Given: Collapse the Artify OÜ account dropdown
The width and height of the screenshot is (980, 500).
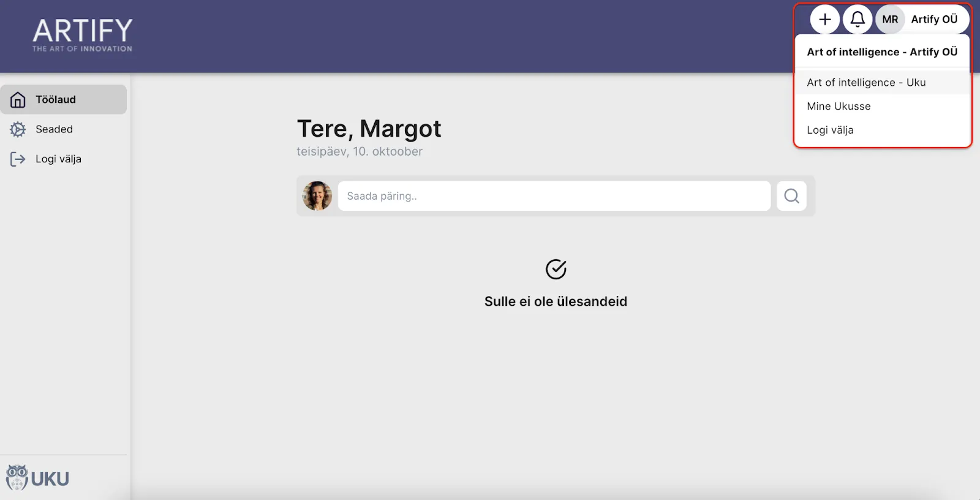Looking at the screenshot, I should 933,20.
